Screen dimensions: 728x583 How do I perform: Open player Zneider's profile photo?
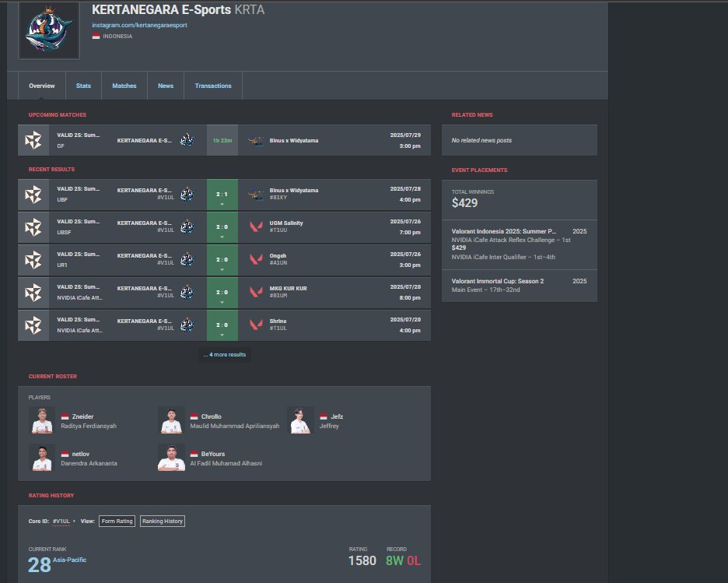click(x=42, y=420)
